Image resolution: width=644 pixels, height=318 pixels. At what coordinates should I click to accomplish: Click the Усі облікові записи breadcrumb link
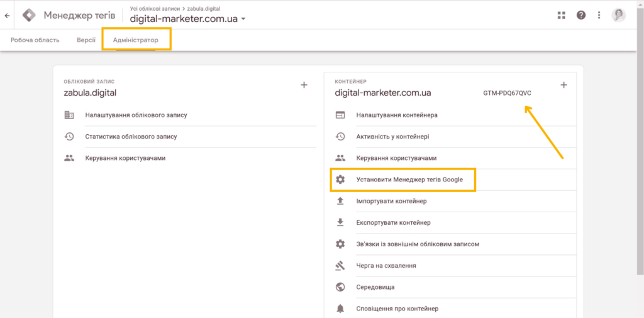[155, 8]
